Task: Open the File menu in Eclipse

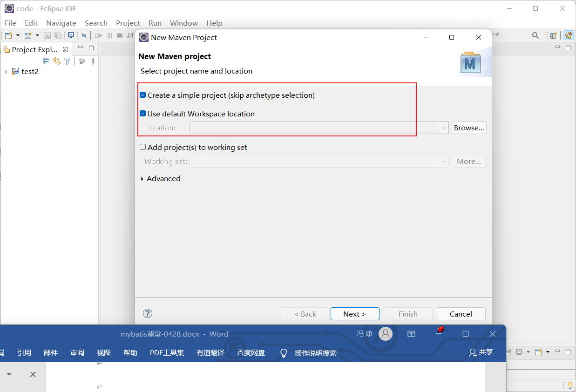Action: 10,23
